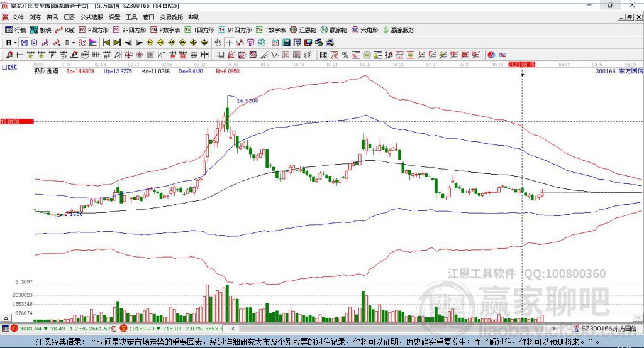Open the 江恩轮 Gann wheel
The height and width of the screenshot is (348, 644).
(303, 30)
